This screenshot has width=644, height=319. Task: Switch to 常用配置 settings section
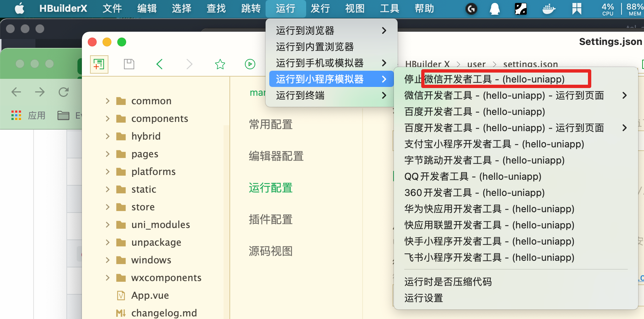271,125
